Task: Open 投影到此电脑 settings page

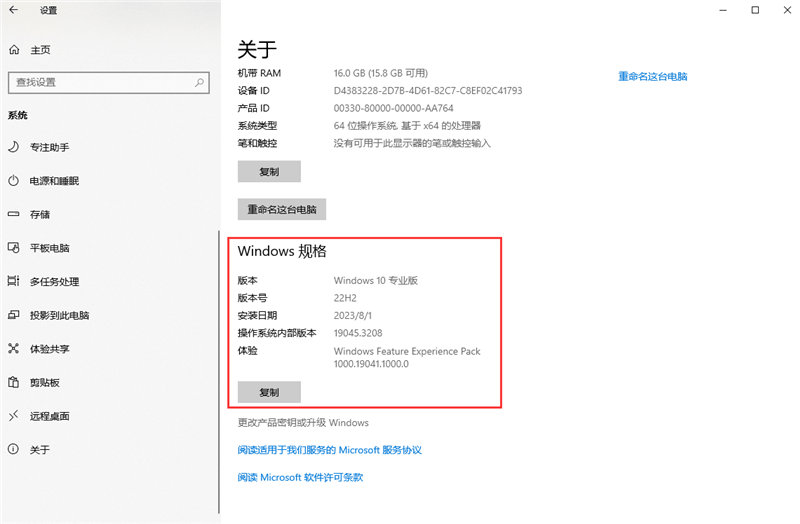Action: coord(59,315)
